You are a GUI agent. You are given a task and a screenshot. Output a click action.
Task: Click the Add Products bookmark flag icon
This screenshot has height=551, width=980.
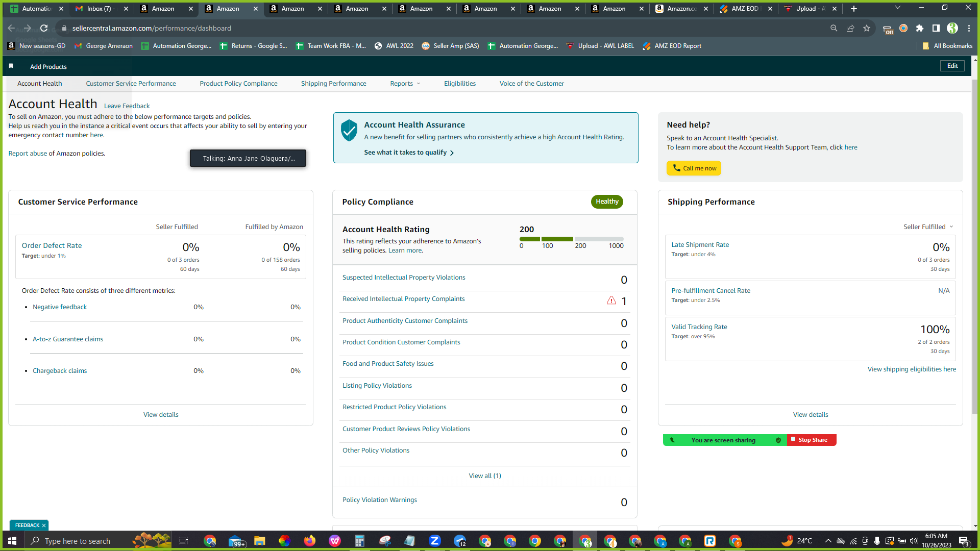11,66
